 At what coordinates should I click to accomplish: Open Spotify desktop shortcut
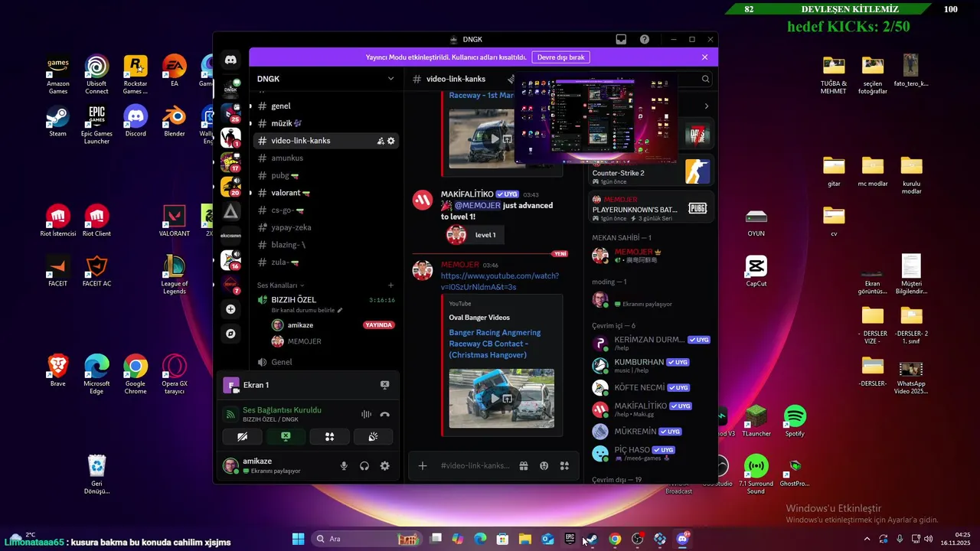pyautogui.click(x=795, y=421)
